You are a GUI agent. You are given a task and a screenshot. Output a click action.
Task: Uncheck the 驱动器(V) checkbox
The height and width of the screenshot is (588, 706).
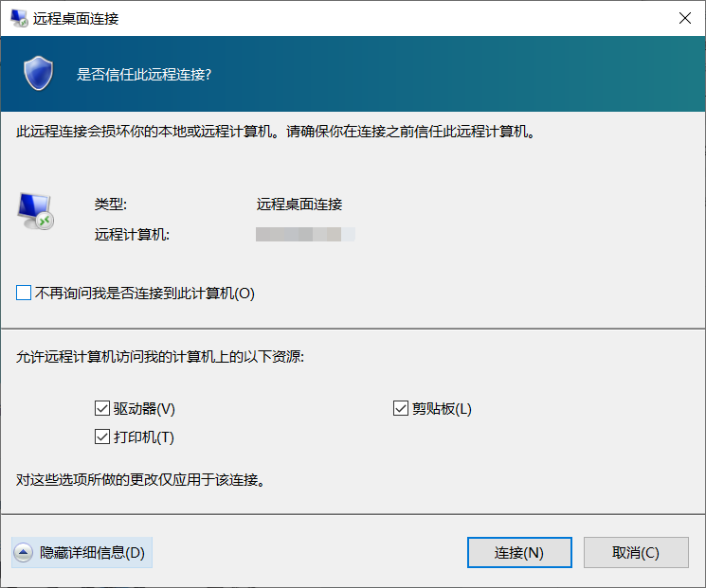click(x=102, y=408)
